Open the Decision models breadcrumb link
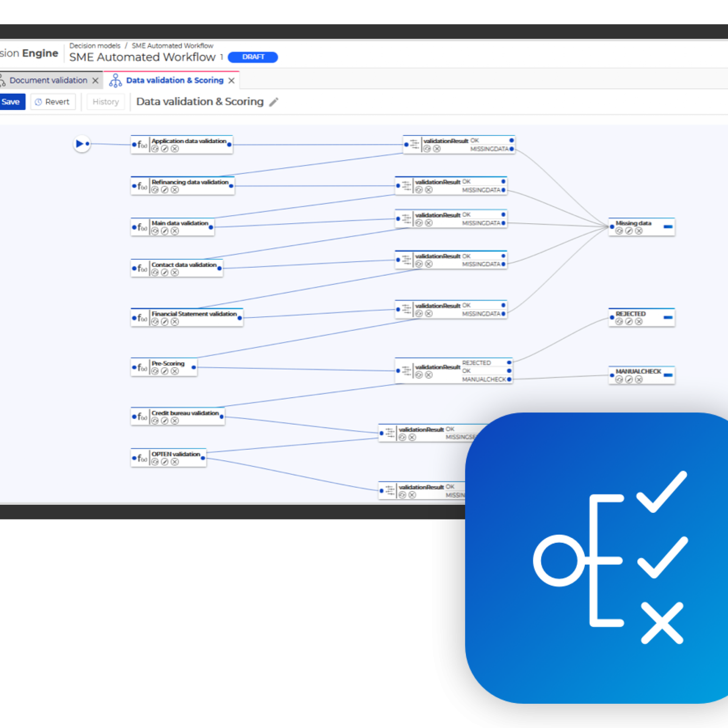The image size is (728, 728). (95, 46)
